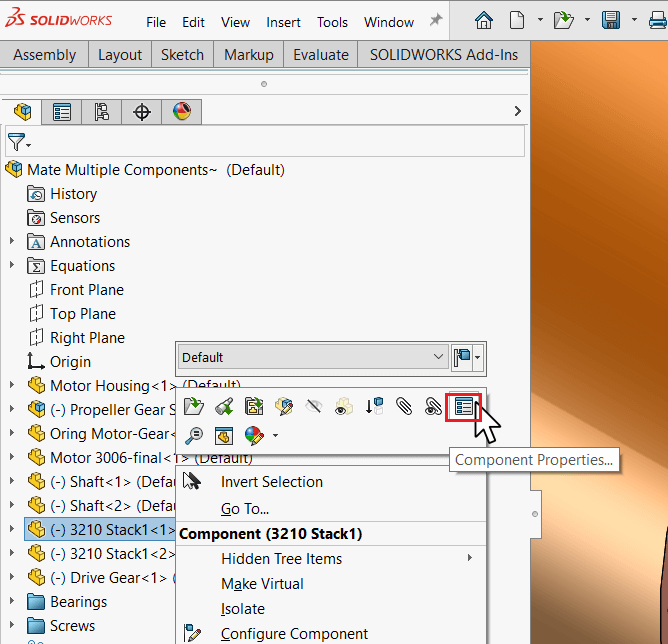Select the Origin item
668x644 pixels.
[x=59, y=362]
